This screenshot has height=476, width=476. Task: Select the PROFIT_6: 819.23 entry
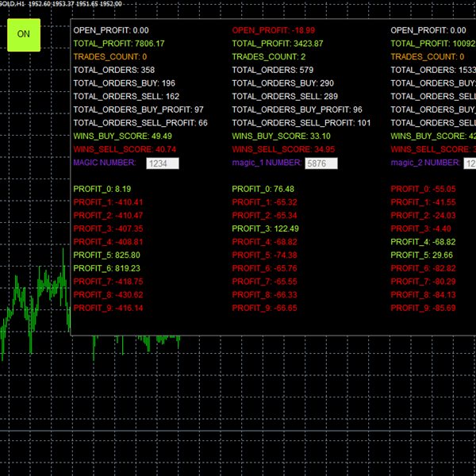click(x=106, y=268)
